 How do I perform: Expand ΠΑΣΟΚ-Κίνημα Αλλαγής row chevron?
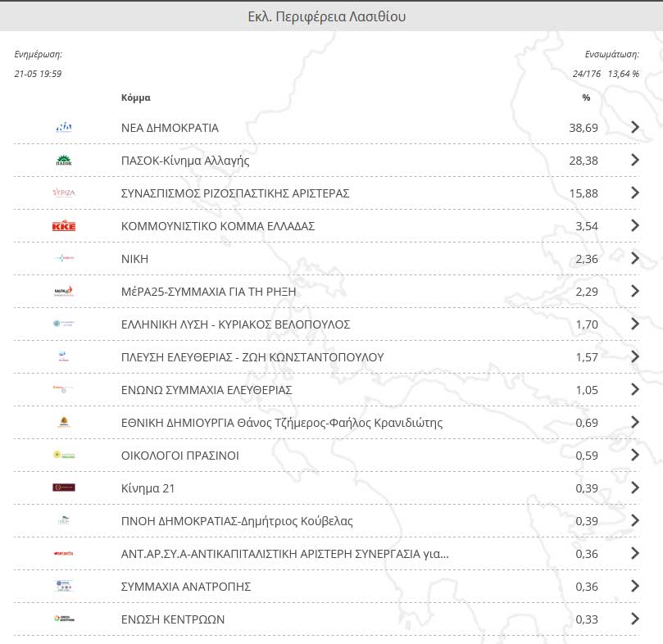point(634,160)
